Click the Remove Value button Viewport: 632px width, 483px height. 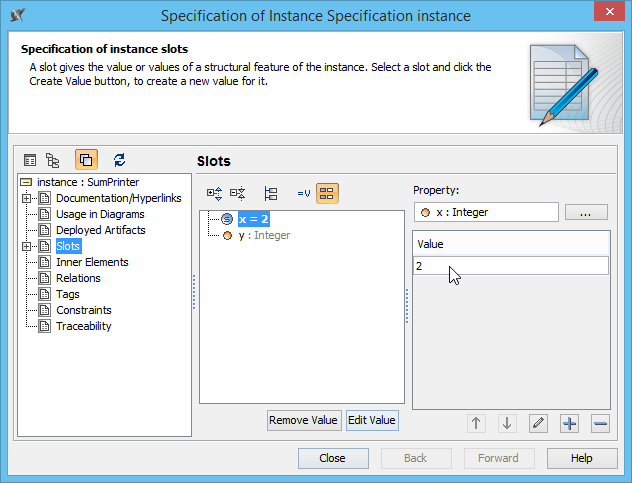pos(304,420)
